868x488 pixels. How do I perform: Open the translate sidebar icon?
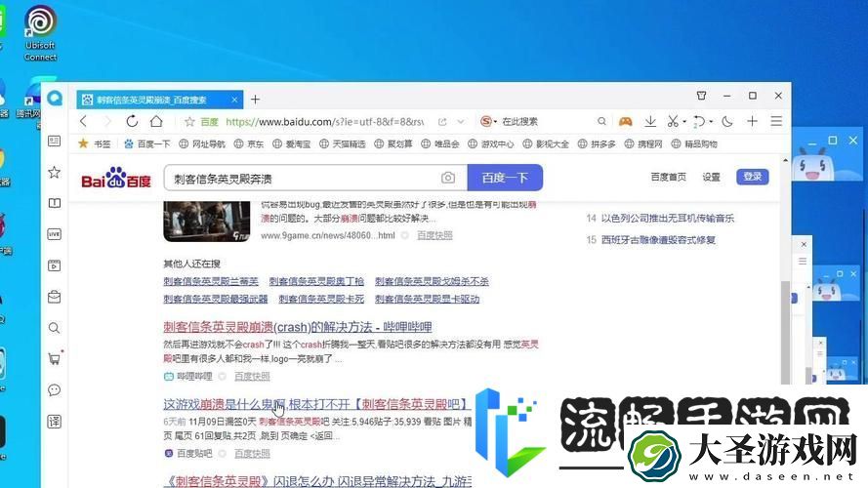[55, 422]
